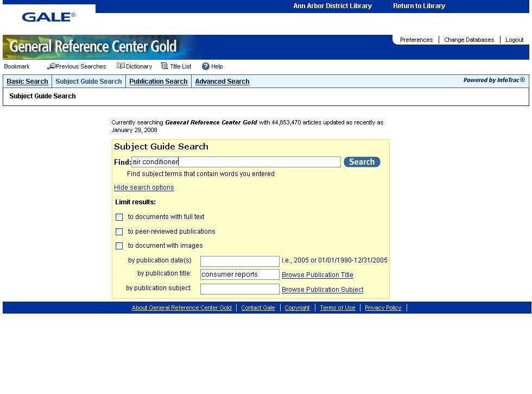Click the Powered by InfoTrac text
Screen dimensions: 532x394
pyautogui.click(x=494, y=80)
